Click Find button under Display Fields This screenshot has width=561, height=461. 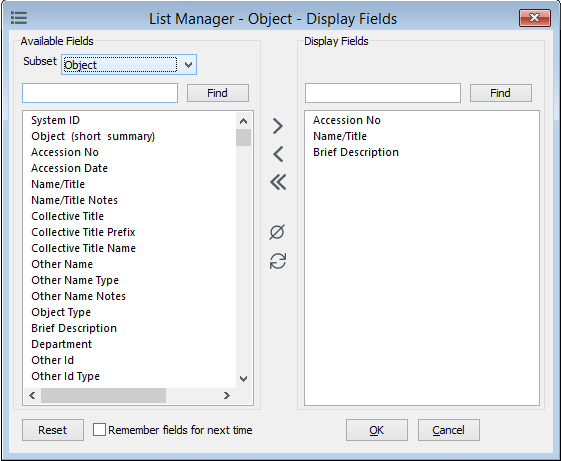pyautogui.click(x=501, y=93)
